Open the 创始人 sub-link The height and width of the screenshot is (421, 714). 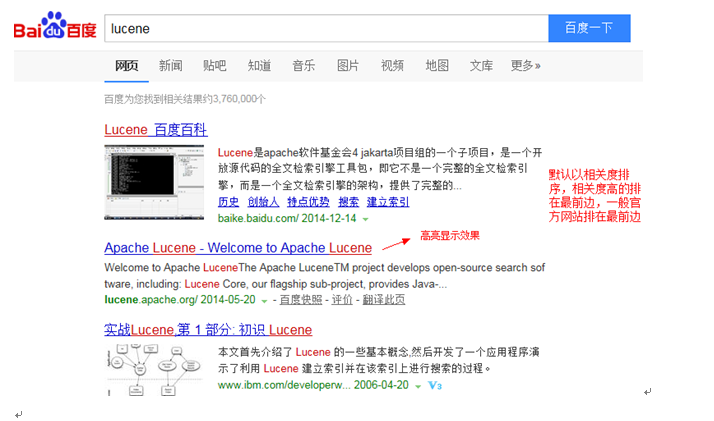click(x=263, y=202)
